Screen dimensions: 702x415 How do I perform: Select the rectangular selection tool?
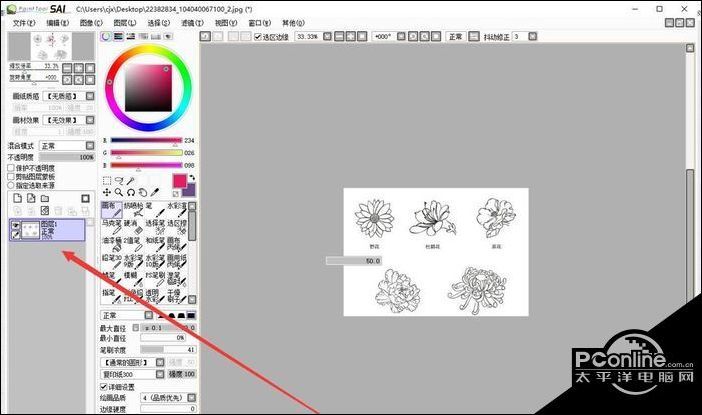tap(107, 181)
